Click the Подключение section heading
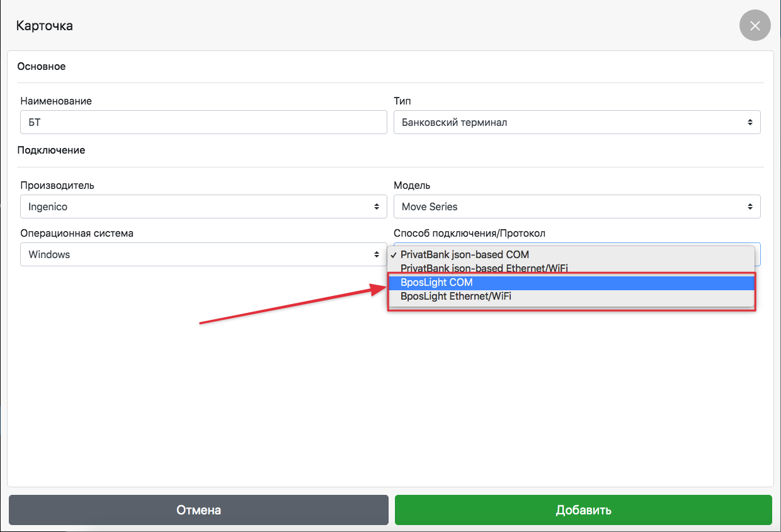This screenshot has width=781, height=532. [51, 150]
